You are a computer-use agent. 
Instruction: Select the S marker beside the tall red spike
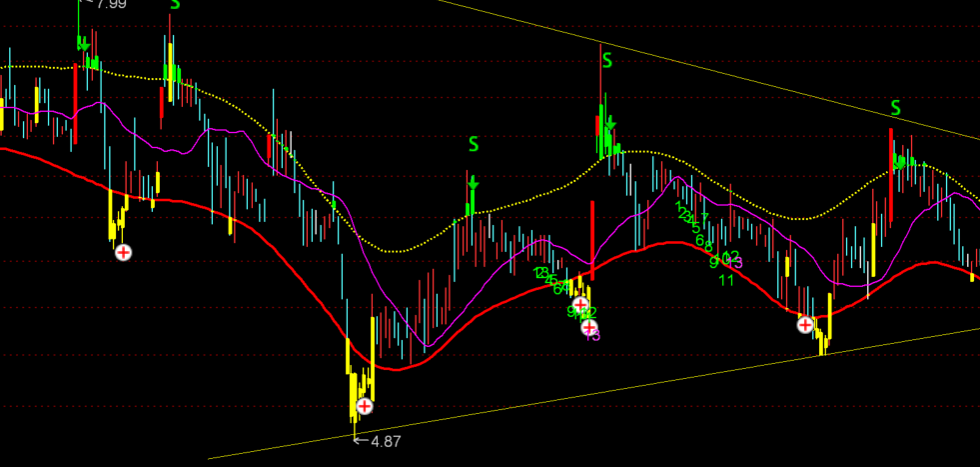[606, 61]
